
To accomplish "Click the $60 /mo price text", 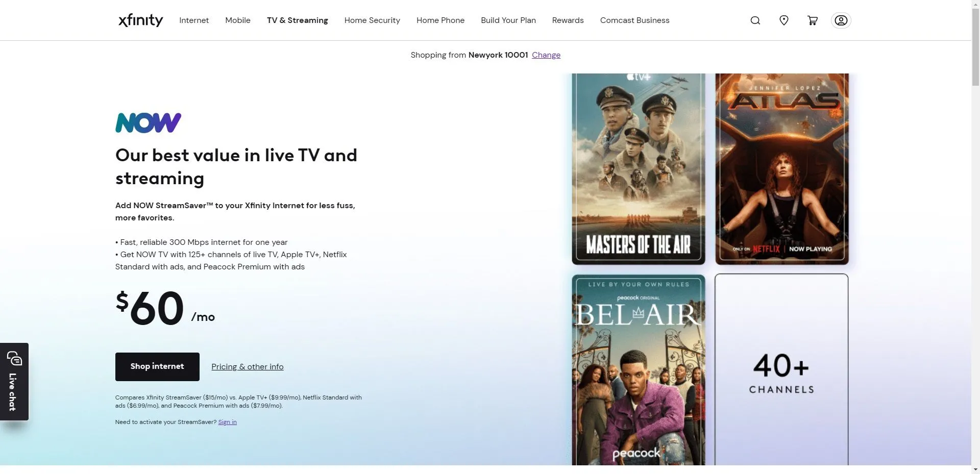I will [x=165, y=308].
